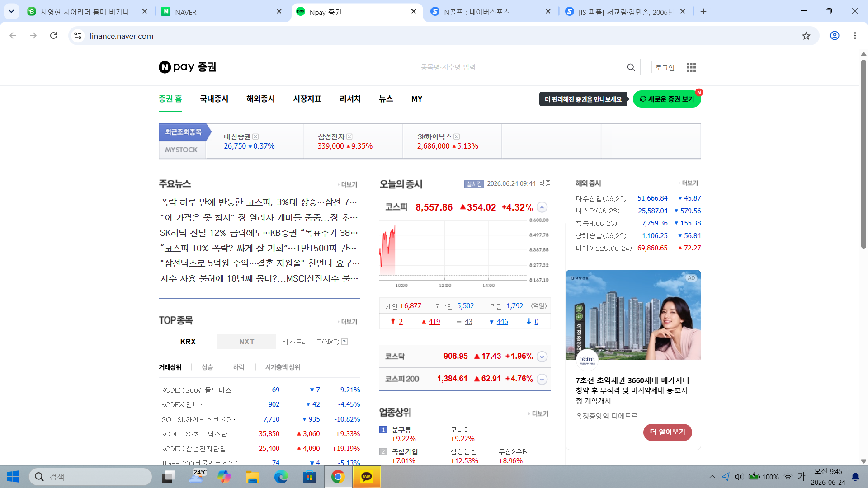Open the Chrome three-dot menu

pyautogui.click(x=855, y=36)
